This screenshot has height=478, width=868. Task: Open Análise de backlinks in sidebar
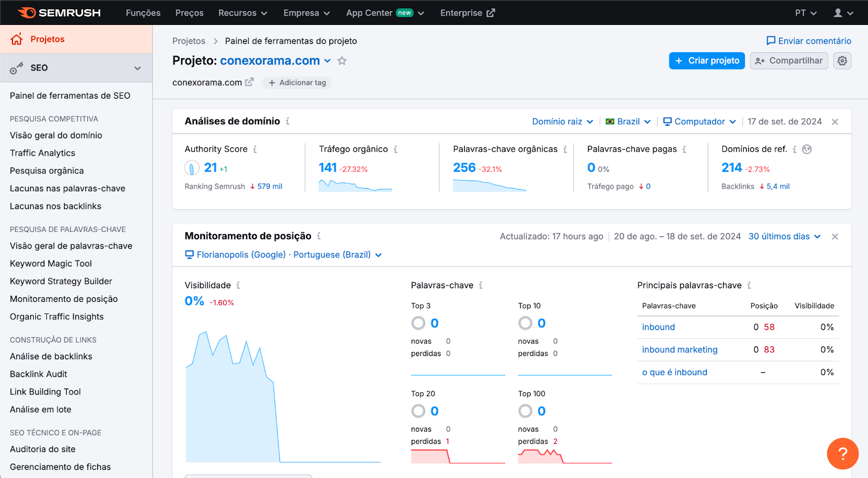coord(51,357)
